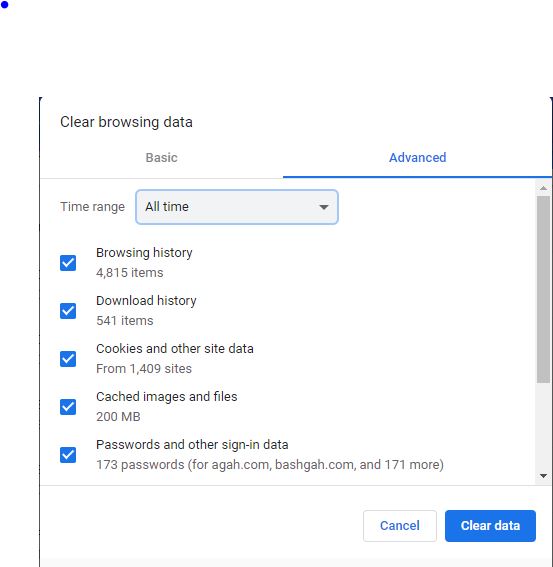The height and width of the screenshot is (567, 553).
Task: Uncheck the Cached images and files checkbox
Action: 68,407
